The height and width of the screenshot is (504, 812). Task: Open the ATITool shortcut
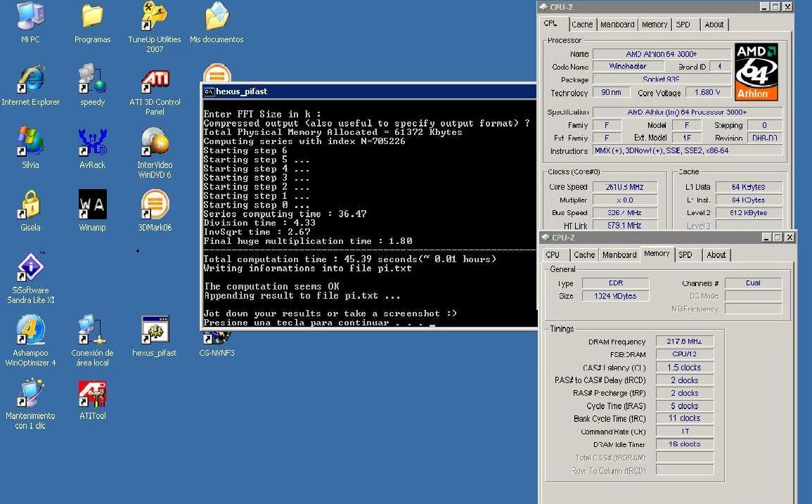pyautogui.click(x=92, y=401)
